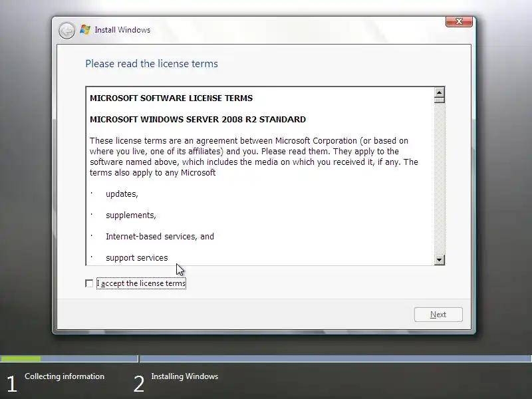Click the license text scrollbar thumb

point(440,100)
